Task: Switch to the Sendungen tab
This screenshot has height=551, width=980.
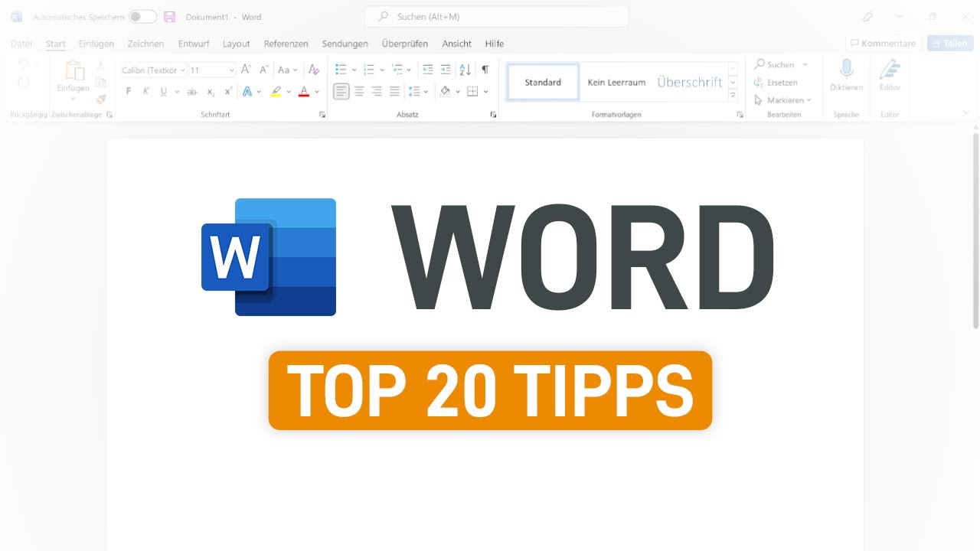Action: point(345,44)
